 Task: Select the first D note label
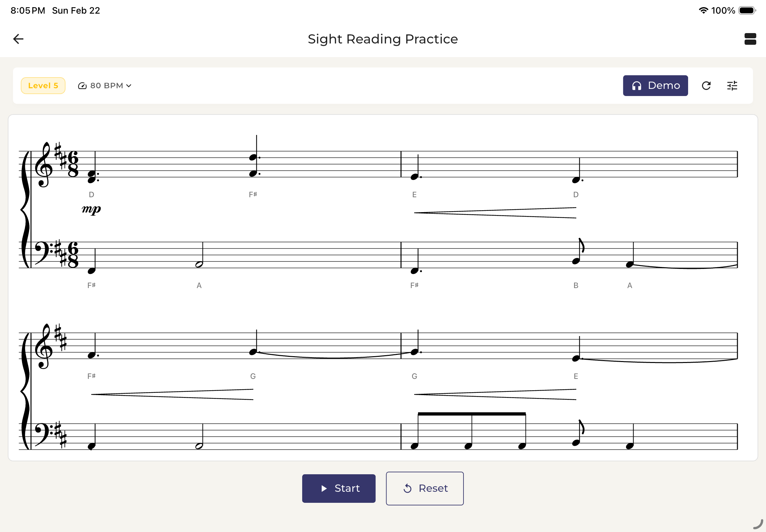(x=92, y=194)
